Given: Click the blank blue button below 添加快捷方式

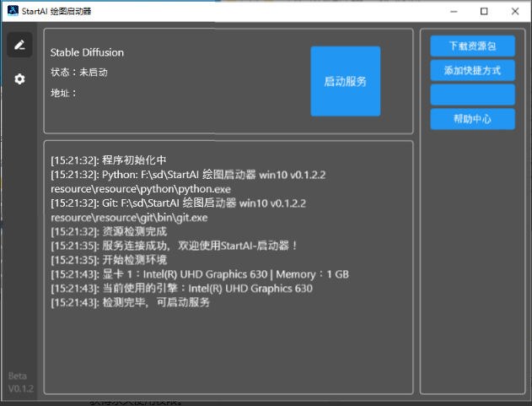Looking at the screenshot, I should (473, 95).
